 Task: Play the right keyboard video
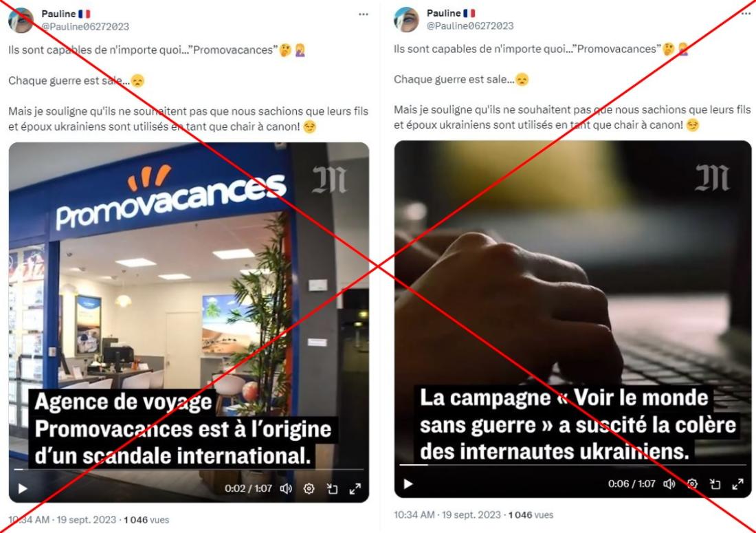tap(408, 483)
